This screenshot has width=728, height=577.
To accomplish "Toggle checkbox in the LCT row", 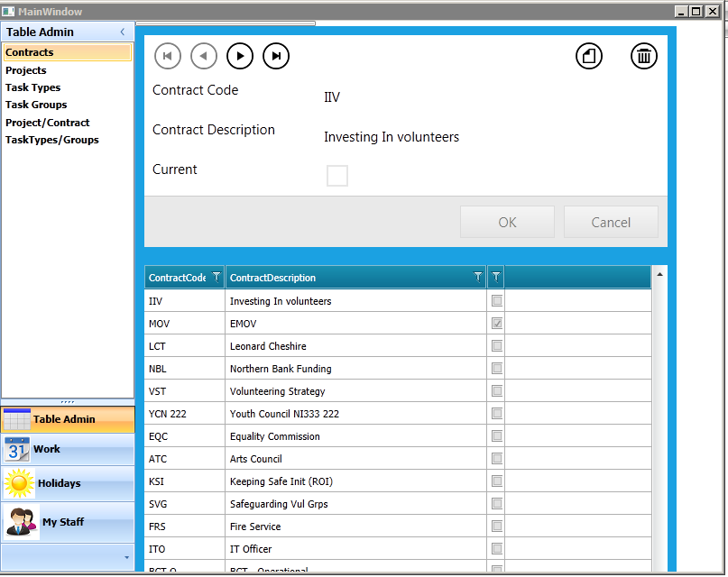I will 497,345.
